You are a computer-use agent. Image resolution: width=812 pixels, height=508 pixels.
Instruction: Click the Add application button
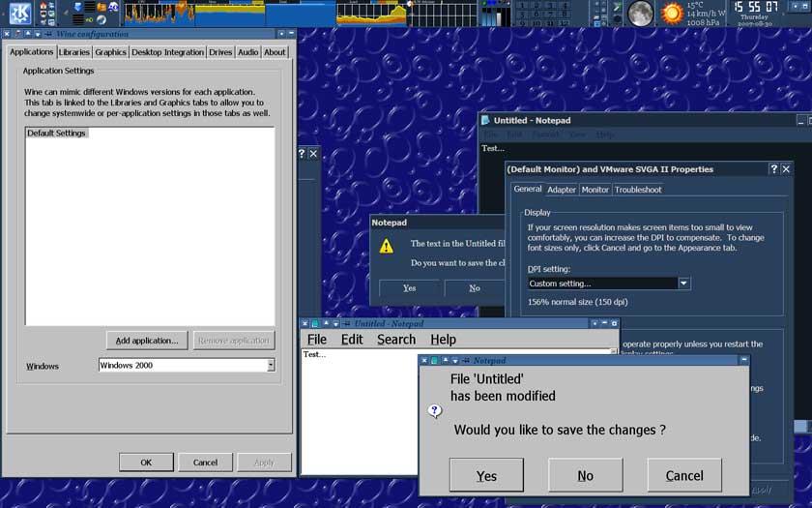click(x=146, y=341)
